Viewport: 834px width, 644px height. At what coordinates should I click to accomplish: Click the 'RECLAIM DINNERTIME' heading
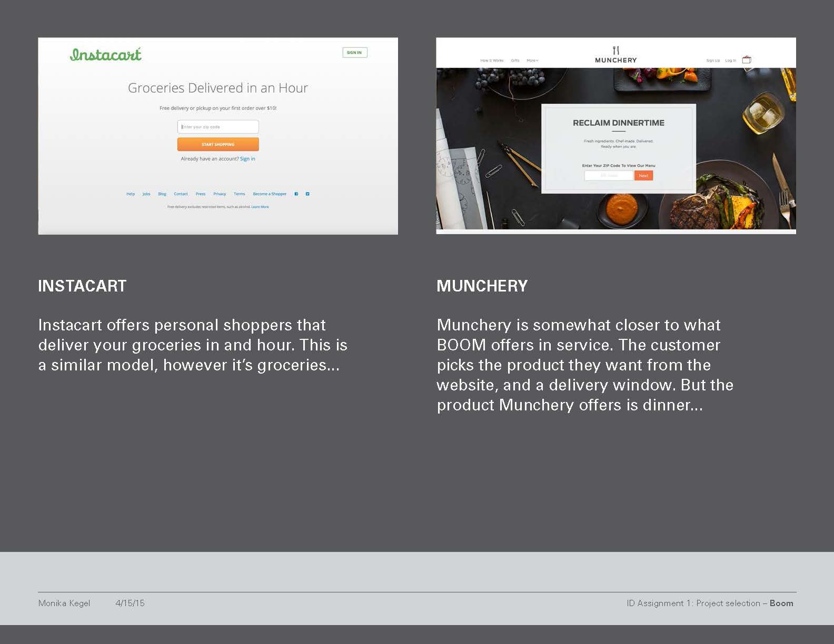pyautogui.click(x=619, y=123)
